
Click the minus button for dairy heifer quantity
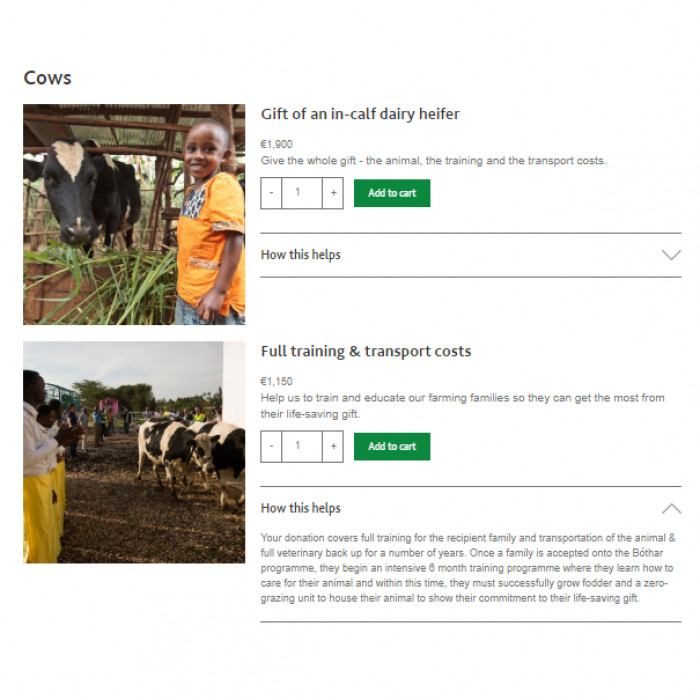[x=271, y=193]
